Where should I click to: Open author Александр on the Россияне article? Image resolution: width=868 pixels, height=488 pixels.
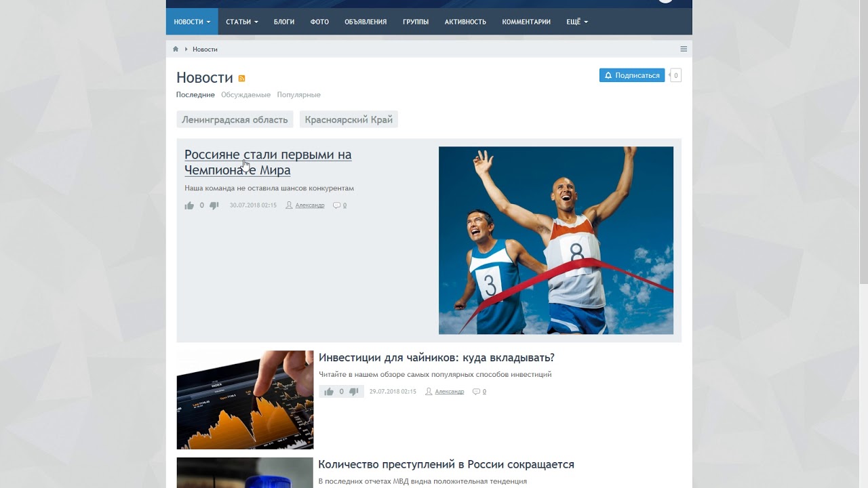[310, 205]
